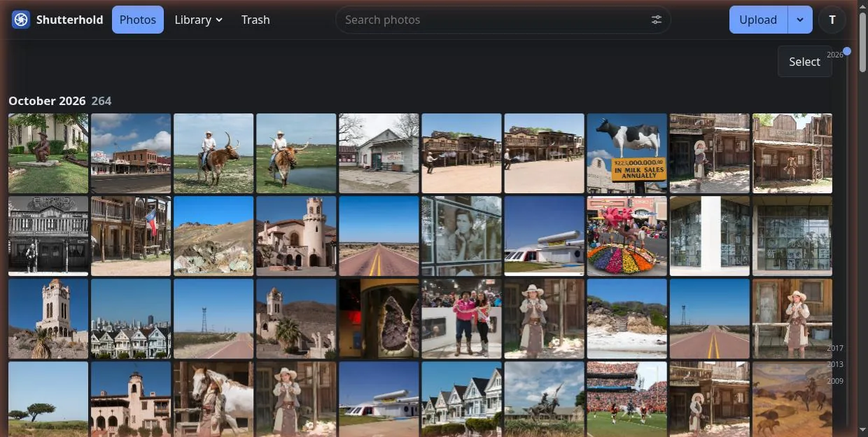Open the geode crystal photo
Image resolution: width=868 pixels, height=437 pixels.
379,319
